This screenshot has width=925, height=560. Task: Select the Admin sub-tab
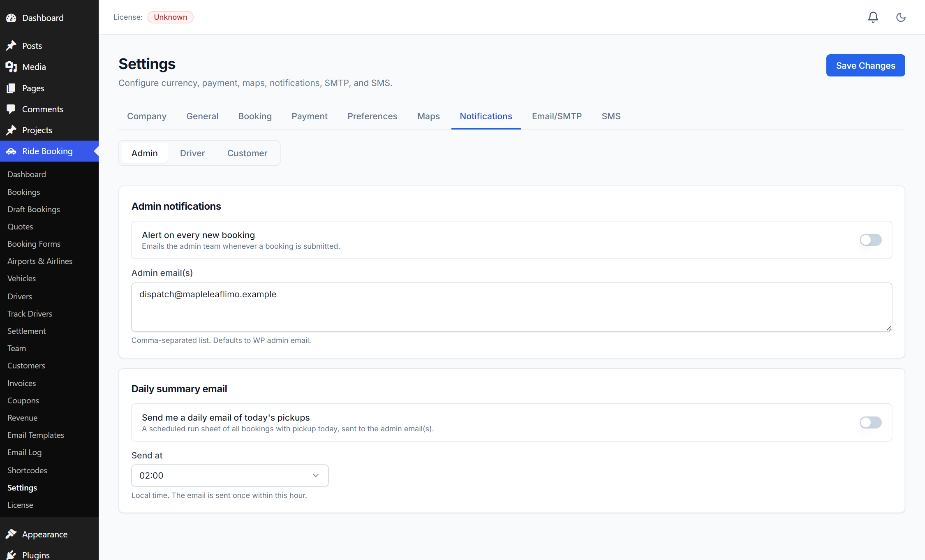pyautogui.click(x=145, y=153)
